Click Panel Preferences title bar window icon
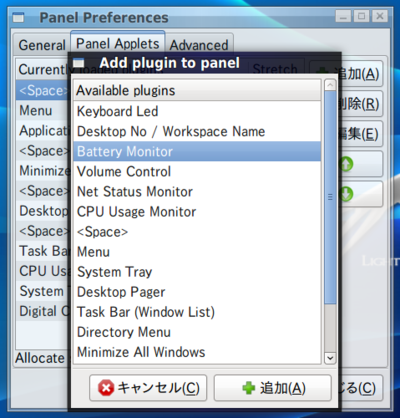This screenshot has height=418, width=400. pyautogui.click(x=19, y=17)
